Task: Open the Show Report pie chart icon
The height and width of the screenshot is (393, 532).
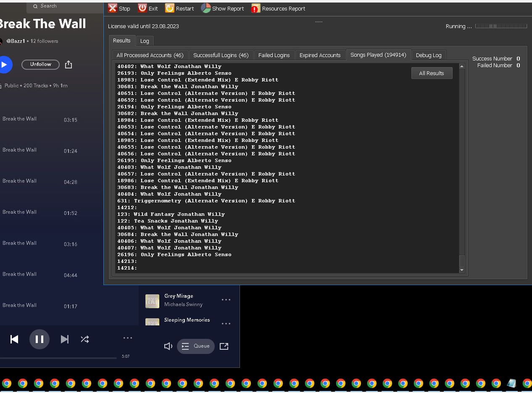Action: click(205, 8)
